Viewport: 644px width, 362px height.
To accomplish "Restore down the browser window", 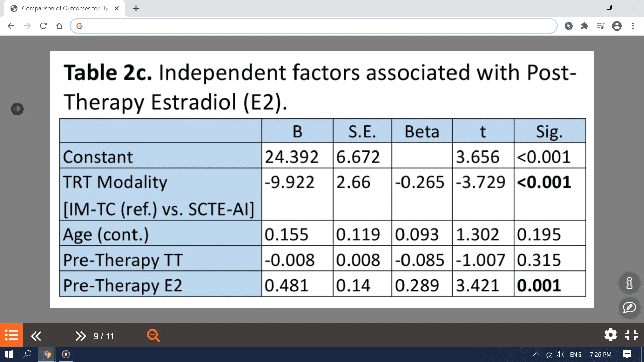I will 609,7.
